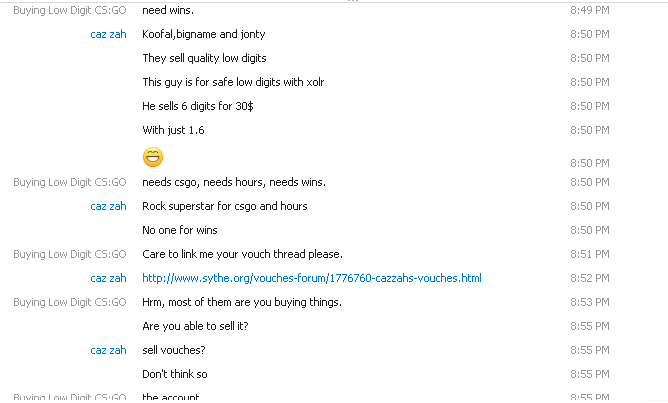Screen dimensions: 668x403
Task: Open the sythe.org vouches thread link
Action: [x=312, y=278]
